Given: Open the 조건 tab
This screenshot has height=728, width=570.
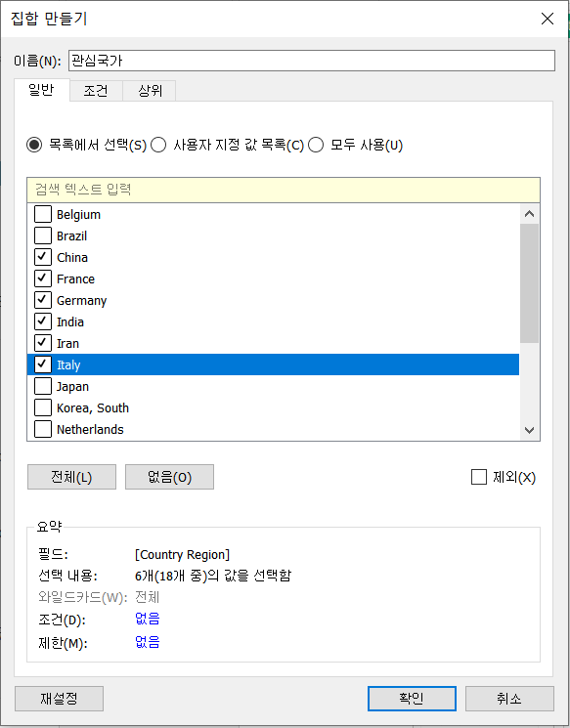Looking at the screenshot, I should point(96,91).
